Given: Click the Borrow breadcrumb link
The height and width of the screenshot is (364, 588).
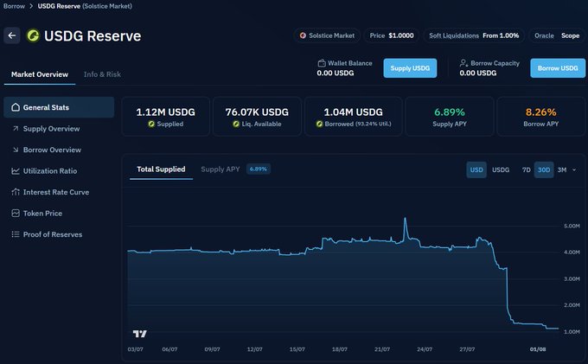Looking at the screenshot, I should pos(14,6).
